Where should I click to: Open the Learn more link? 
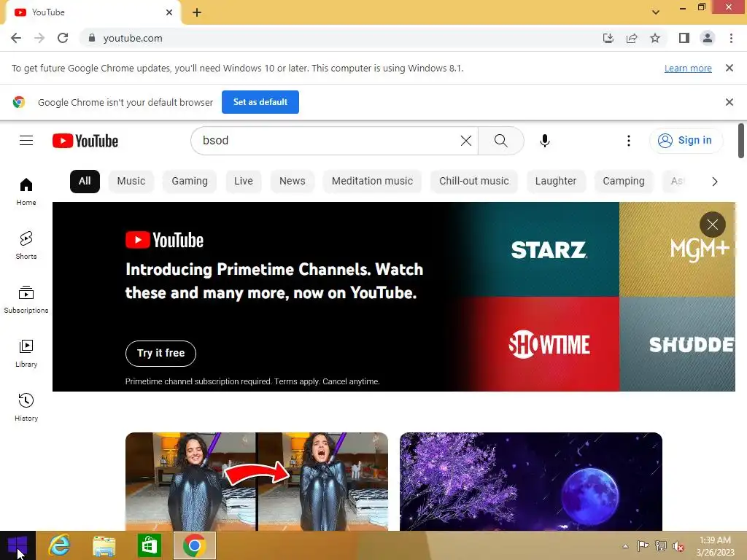click(x=688, y=68)
